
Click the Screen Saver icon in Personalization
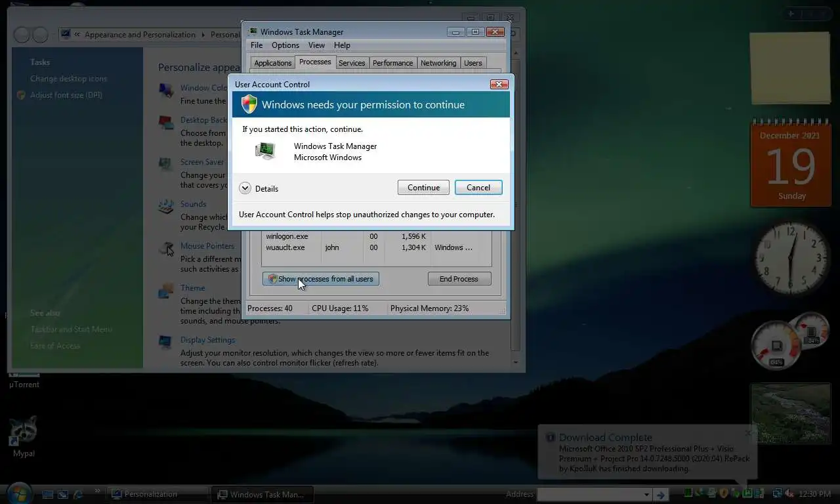coord(166,165)
